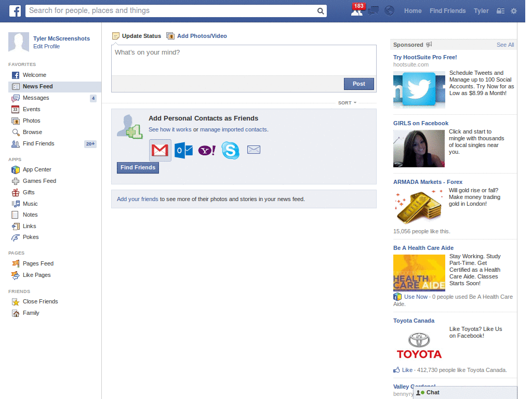532x399 pixels.
Task: Open the account settings gear icon
Action: (514, 11)
